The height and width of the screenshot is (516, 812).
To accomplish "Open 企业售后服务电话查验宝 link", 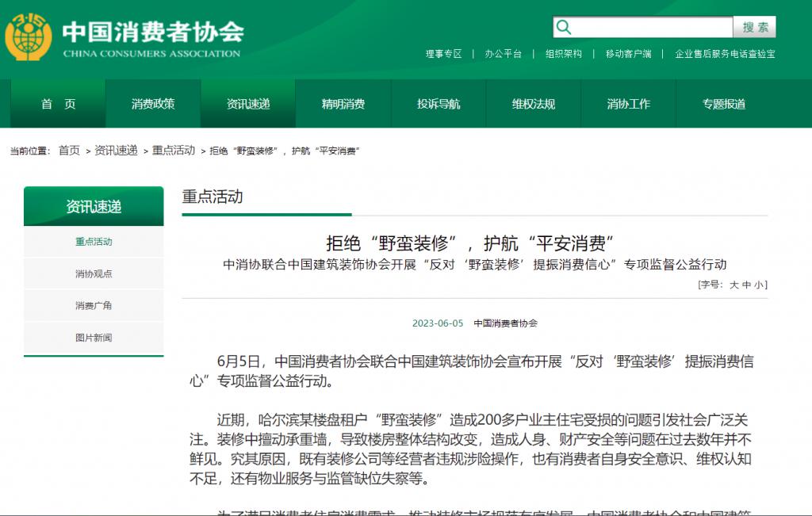I will [725, 54].
